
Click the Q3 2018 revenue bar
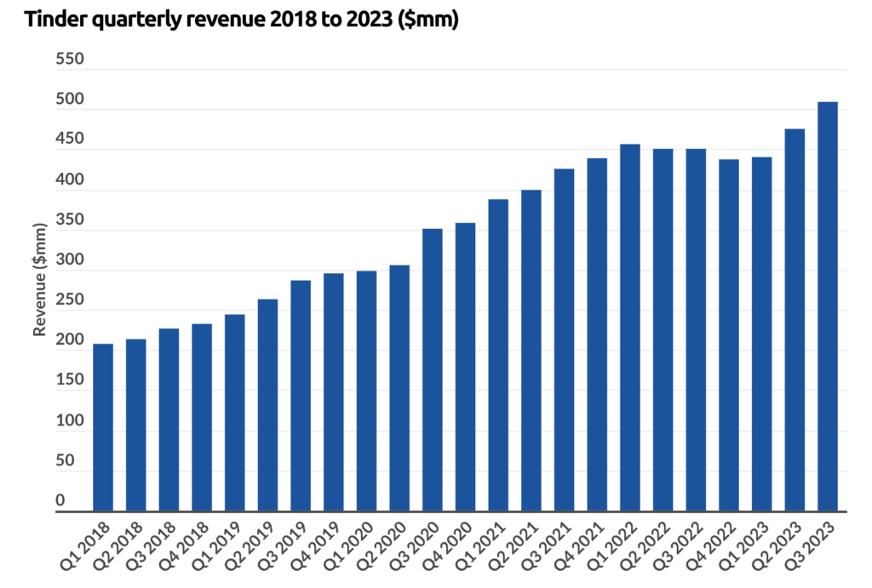coord(169,420)
